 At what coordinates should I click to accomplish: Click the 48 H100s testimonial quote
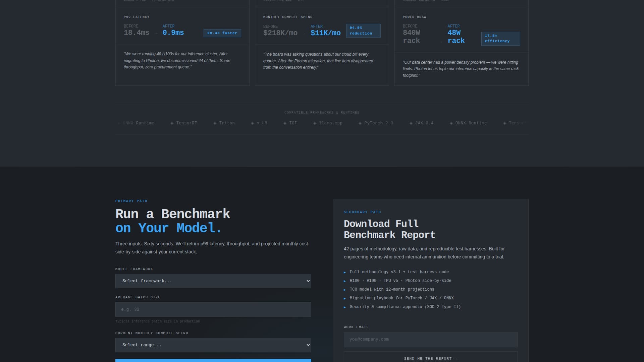pyautogui.click(x=177, y=60)
